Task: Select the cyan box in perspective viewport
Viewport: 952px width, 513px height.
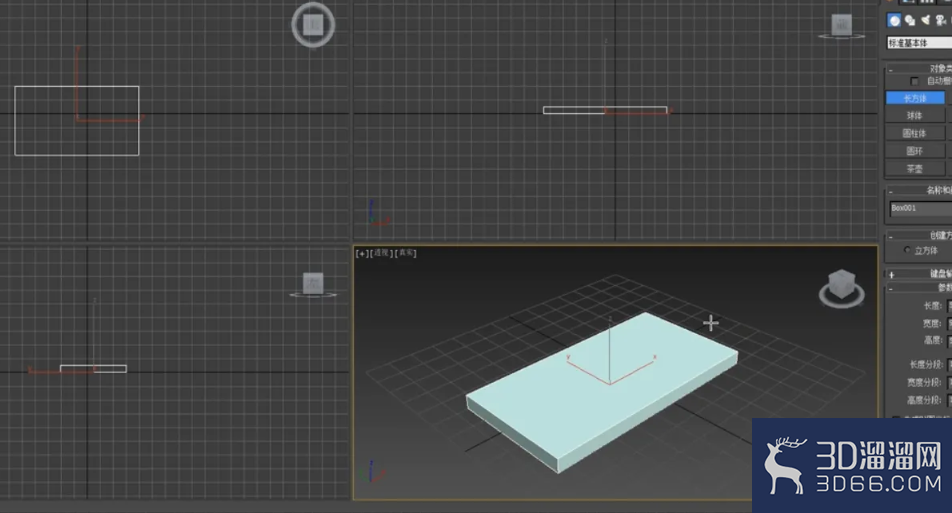Action: pos(601,392)
